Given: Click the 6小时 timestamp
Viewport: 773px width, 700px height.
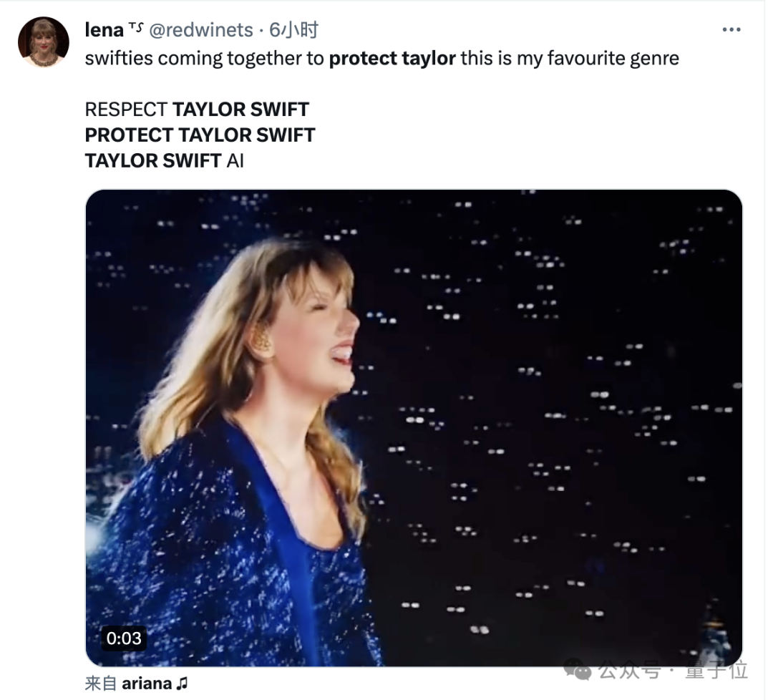Looking at the screenshot, I should click(x=293, y=30).
